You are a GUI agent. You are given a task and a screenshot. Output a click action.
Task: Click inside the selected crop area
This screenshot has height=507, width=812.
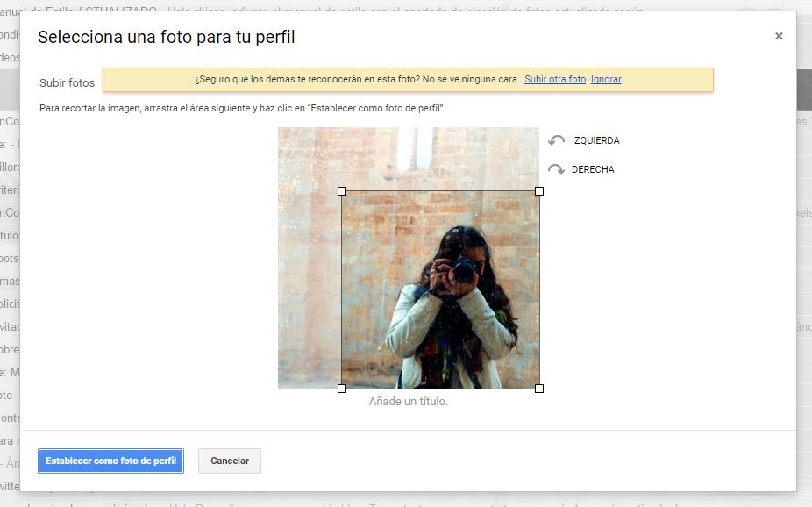click(x=440, y=289)
